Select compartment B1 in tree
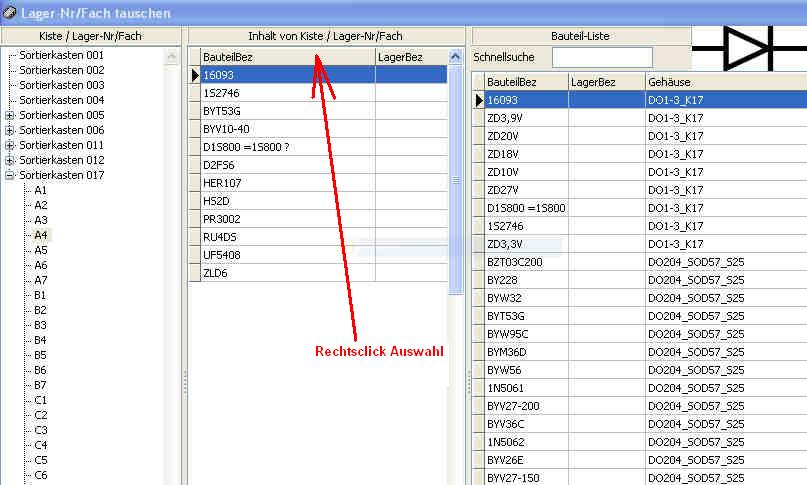This screenshot has width=807, height=485. pyautogui.click(x=40, y=295)
